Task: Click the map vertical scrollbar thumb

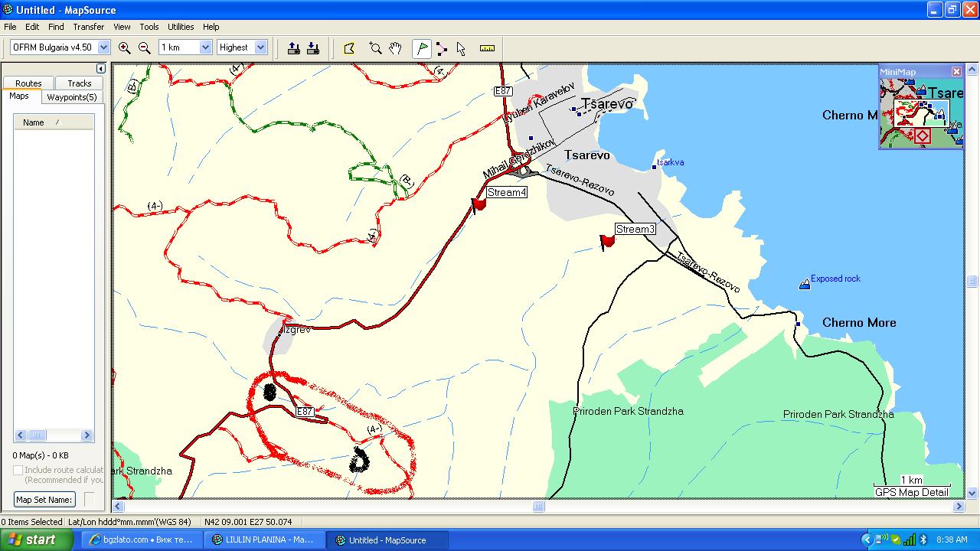Action: point(972,281)
